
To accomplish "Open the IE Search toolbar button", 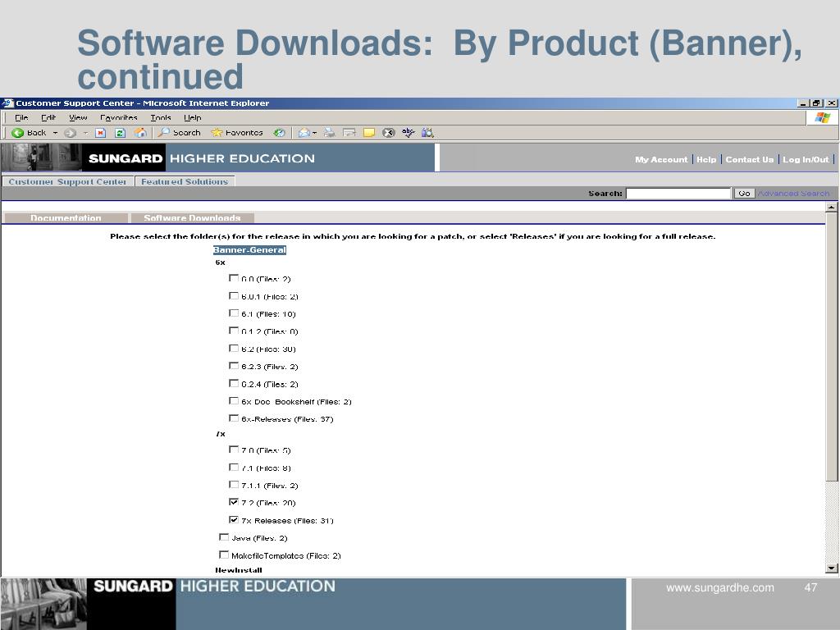I will (179, 132).
